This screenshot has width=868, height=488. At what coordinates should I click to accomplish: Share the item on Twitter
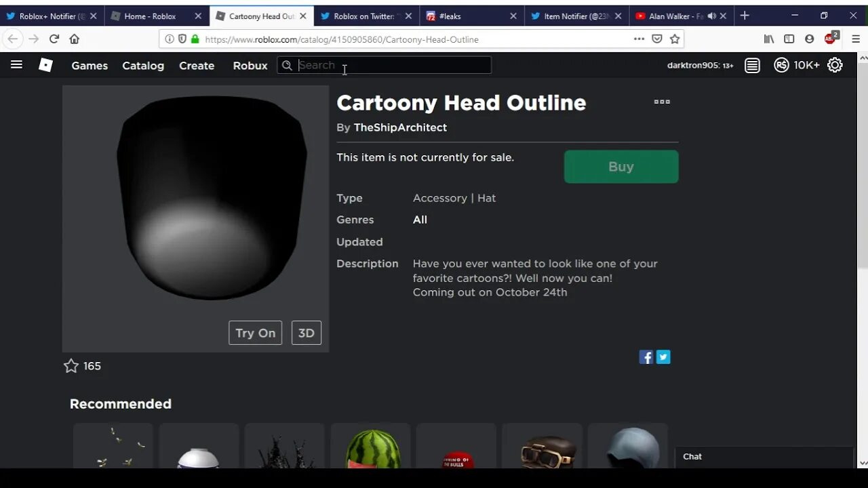(x=663, y=357)
